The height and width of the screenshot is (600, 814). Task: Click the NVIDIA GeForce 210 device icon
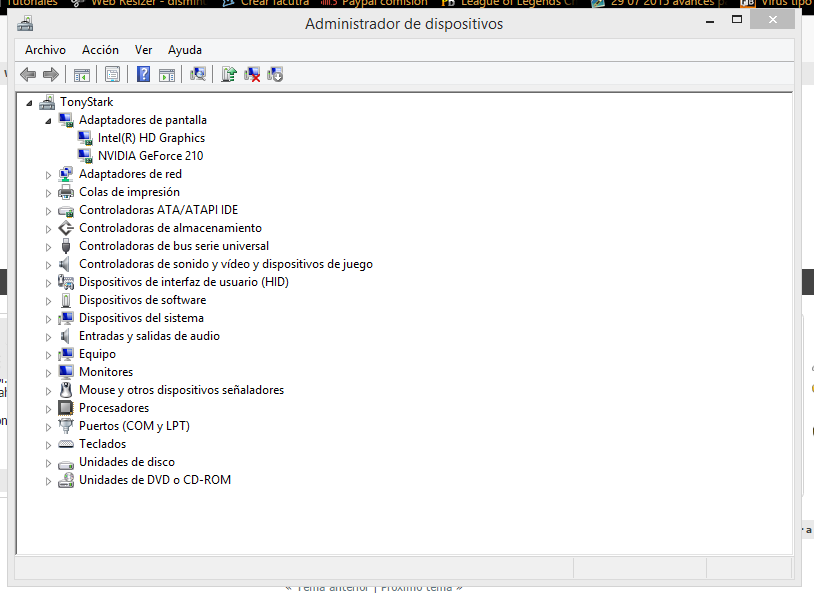pos(85,156)
